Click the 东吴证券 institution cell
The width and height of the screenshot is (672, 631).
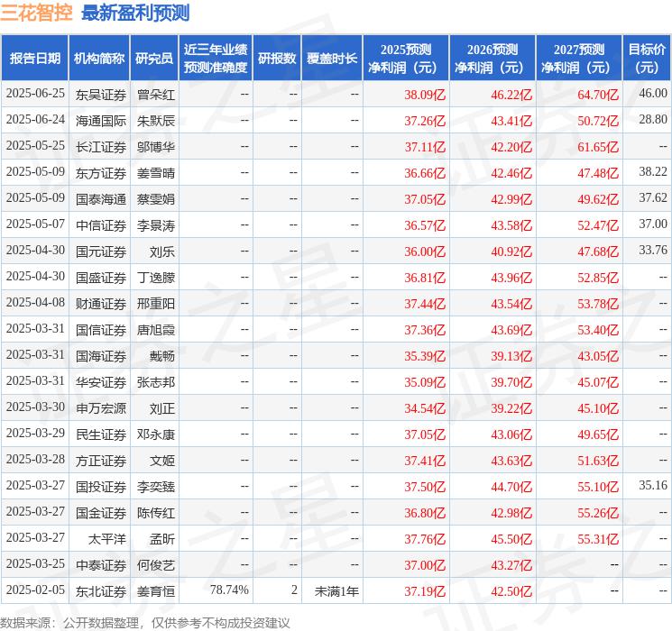[x=101, y=95]
